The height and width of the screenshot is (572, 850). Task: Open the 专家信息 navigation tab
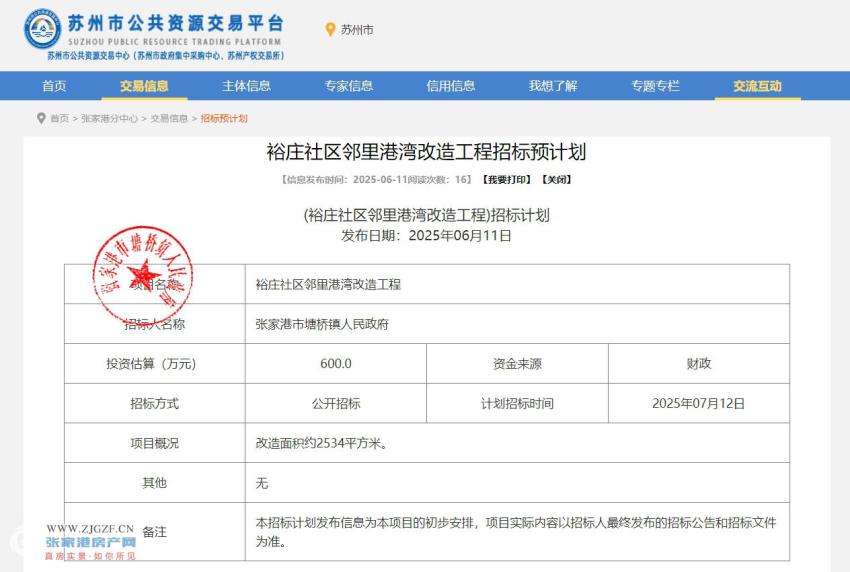coord(349,86)
